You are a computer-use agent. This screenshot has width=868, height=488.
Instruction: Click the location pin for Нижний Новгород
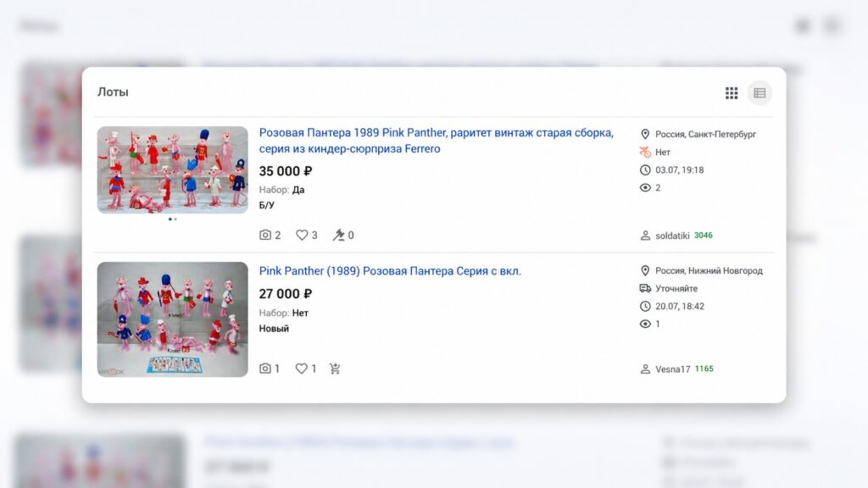(645, 270)
